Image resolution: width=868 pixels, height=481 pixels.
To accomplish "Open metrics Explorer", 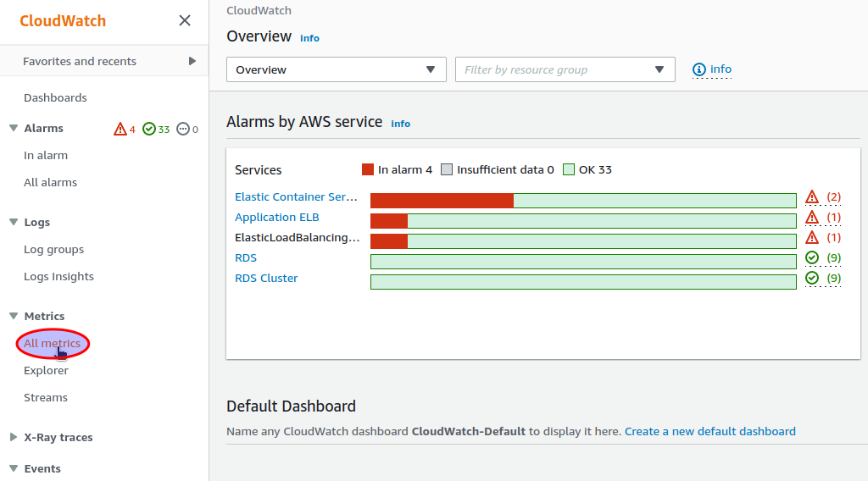I will 46,370.
